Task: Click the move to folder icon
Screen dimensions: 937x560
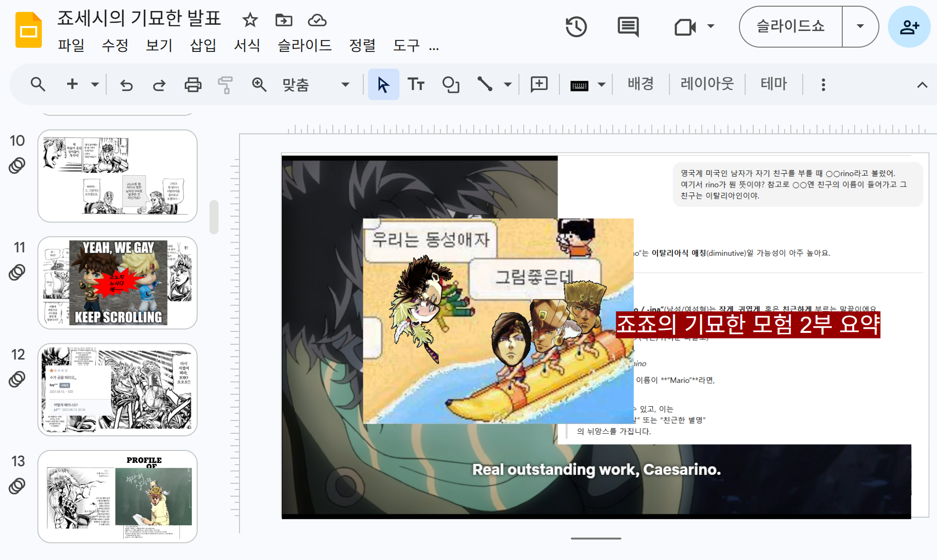Action: pyautogui.click(x=284, y=20)
